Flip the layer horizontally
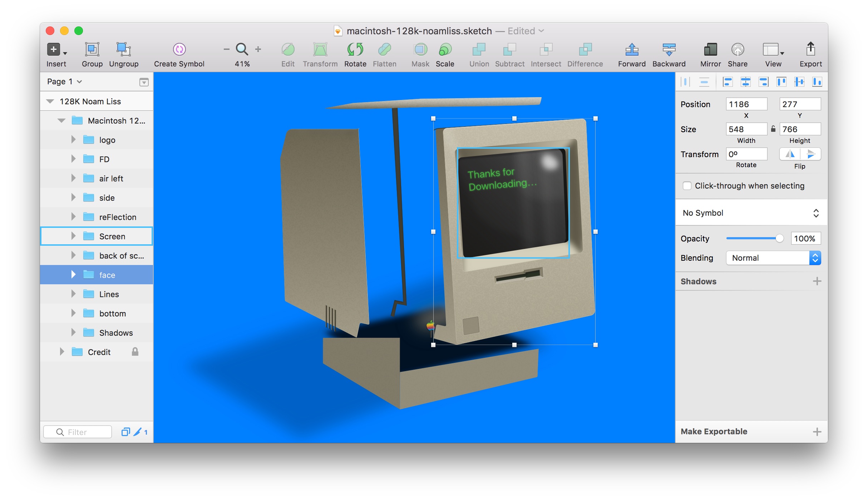This screenshot has width=868, height=500. [790, 154]
